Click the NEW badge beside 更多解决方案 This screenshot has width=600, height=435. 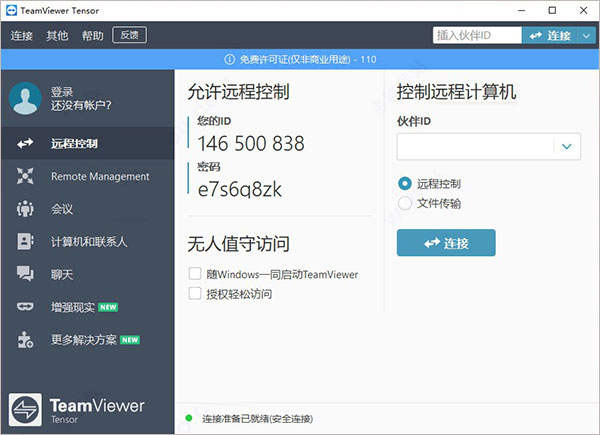(130, 340)
